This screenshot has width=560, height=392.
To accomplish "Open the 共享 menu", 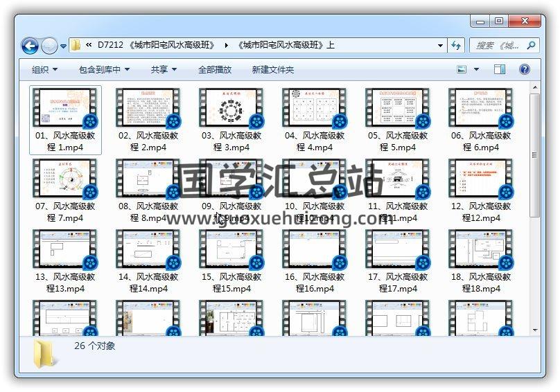I will point(164,69).
